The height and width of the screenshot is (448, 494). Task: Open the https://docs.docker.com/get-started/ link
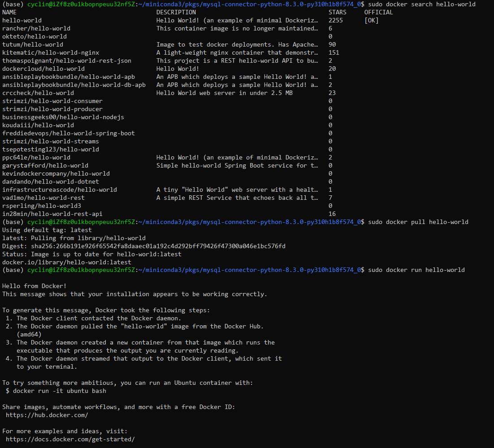coord(70,439)
